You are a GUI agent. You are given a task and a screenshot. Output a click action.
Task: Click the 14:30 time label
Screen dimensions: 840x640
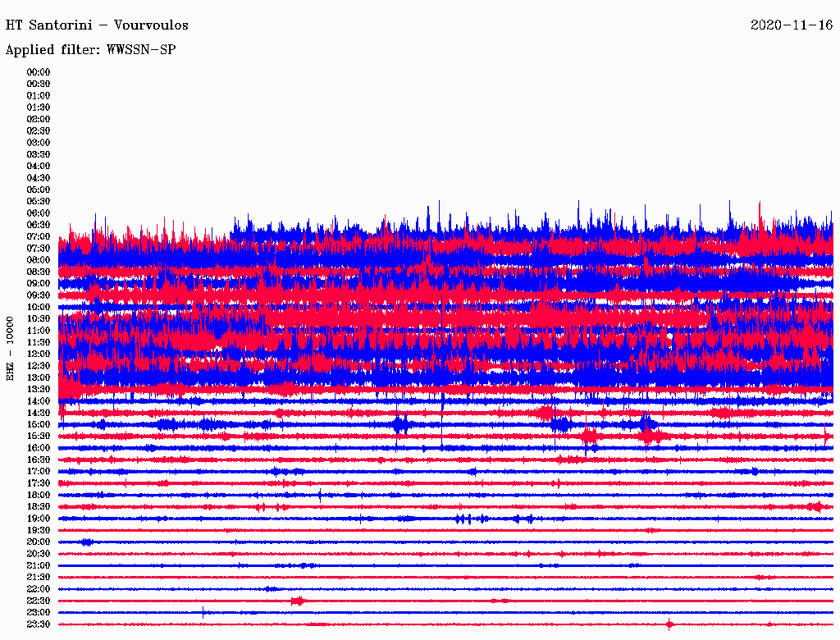39,414
